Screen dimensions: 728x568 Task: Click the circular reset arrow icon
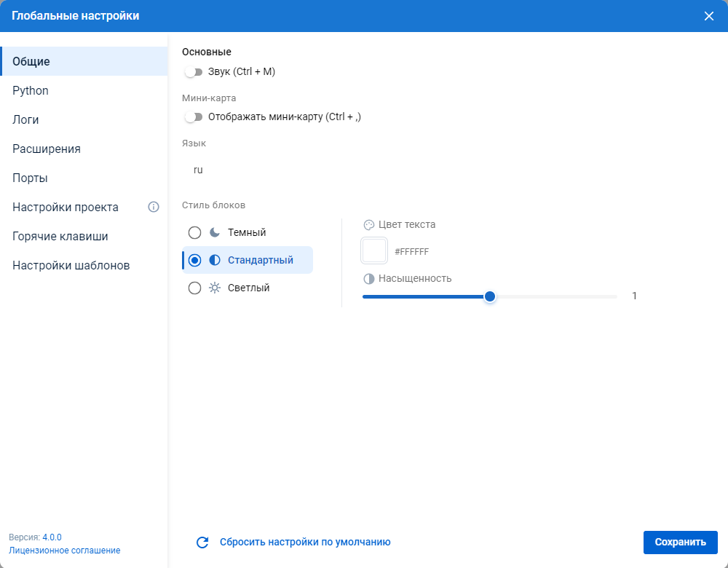(202, 543)
